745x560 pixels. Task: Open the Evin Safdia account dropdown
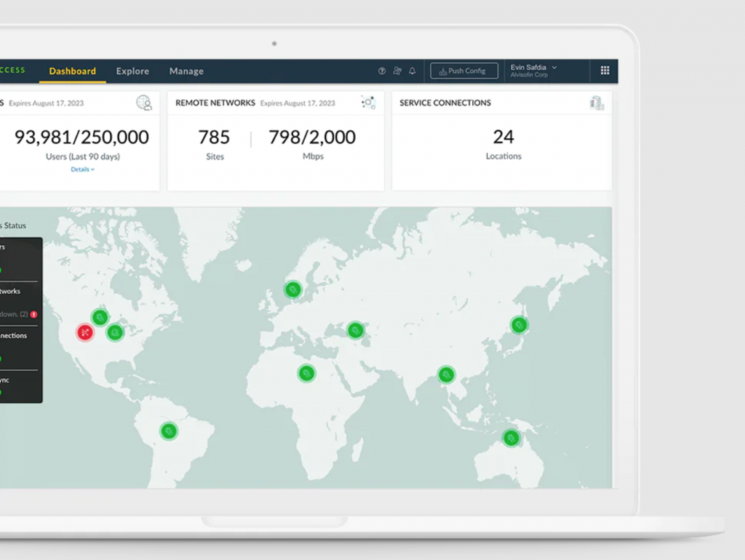point(535,71)
